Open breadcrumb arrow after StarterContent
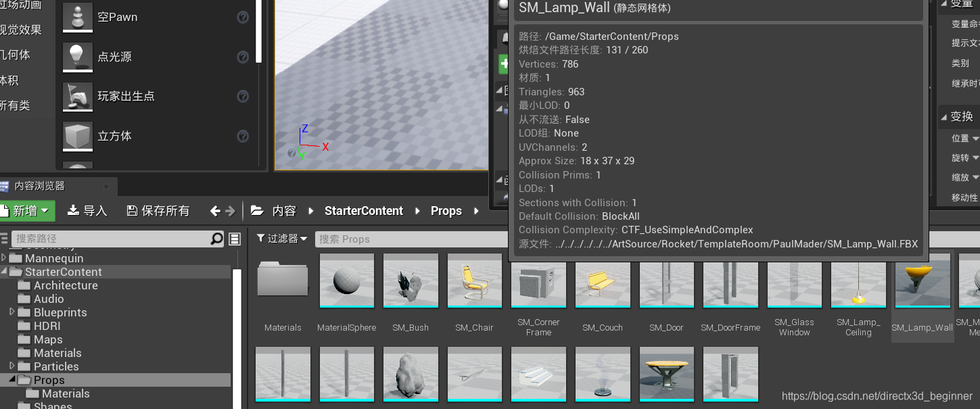Viewport: 980px width, 409px height. point(417,211)
